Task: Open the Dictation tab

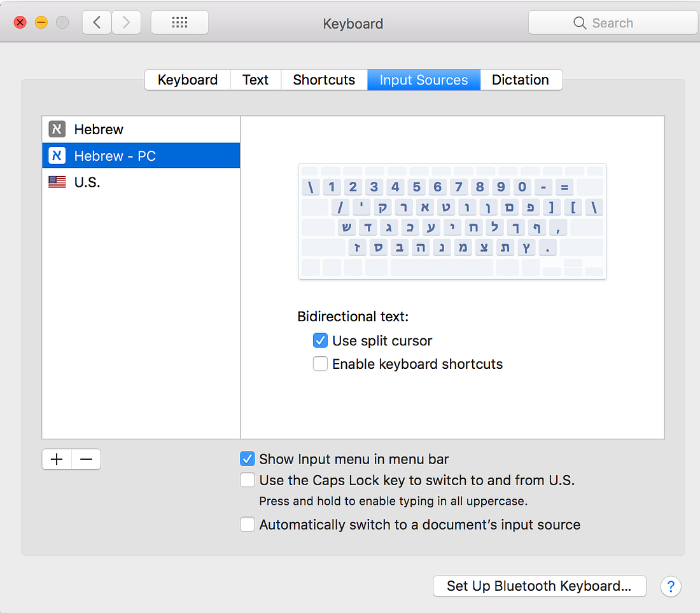Action: (x=521, y=79)
